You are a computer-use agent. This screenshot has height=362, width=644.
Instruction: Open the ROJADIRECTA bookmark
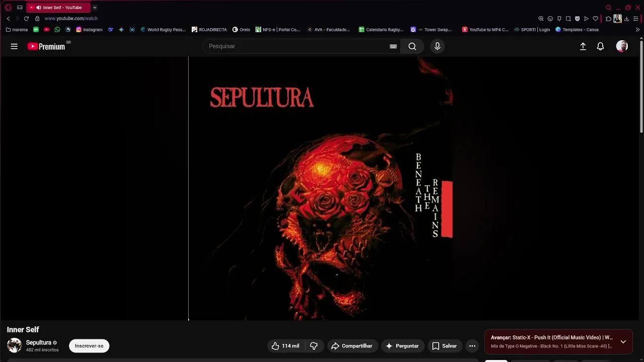[x=209, y=30]
